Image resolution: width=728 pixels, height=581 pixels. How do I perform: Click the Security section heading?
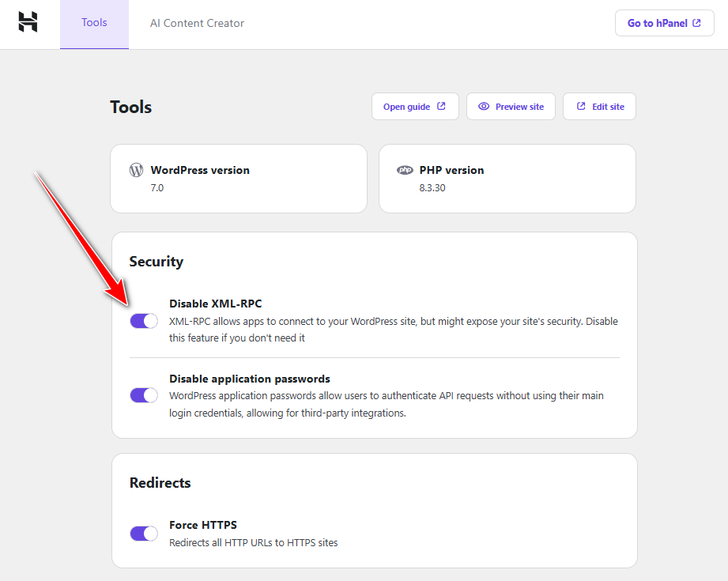pos(156,262)
